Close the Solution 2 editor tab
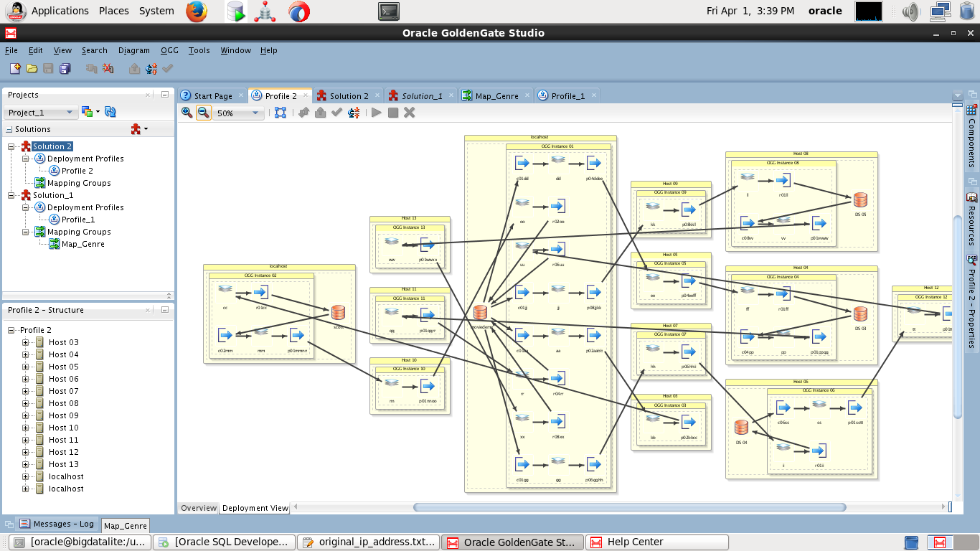 pos(377,96)
